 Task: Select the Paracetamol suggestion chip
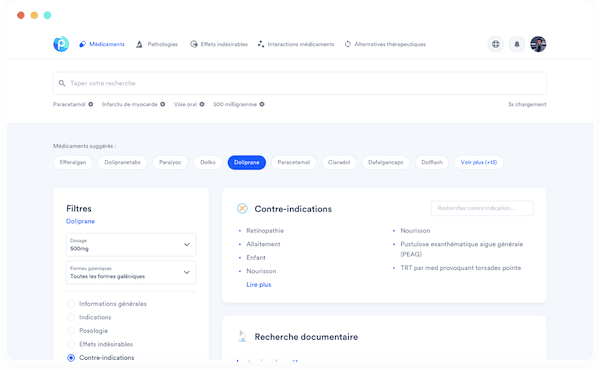[x=294, y=162]
